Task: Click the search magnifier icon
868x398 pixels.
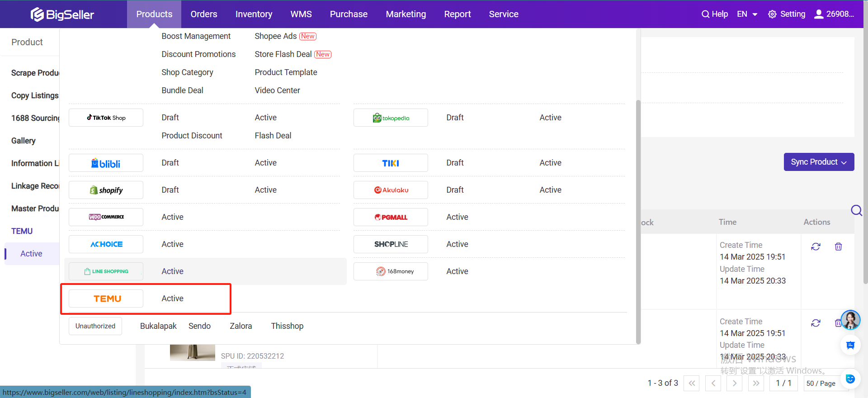Action: coord(856,210)
